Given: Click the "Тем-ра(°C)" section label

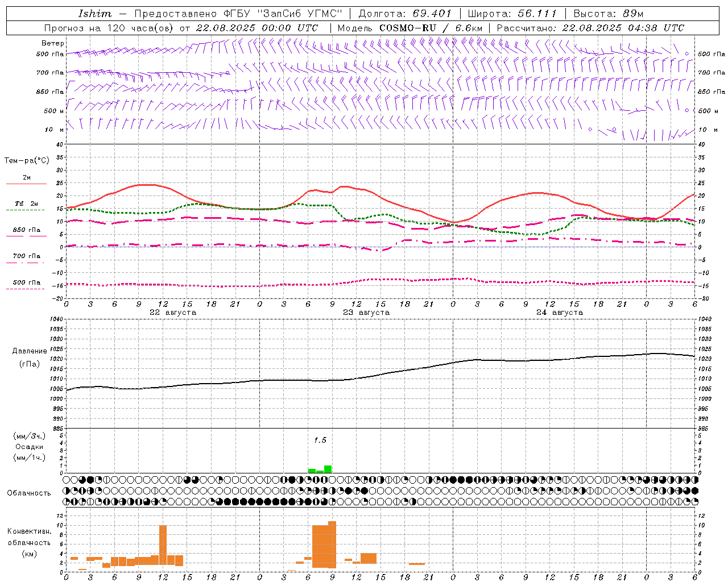Looking at the screenshot, I should [x=27, y=161].
